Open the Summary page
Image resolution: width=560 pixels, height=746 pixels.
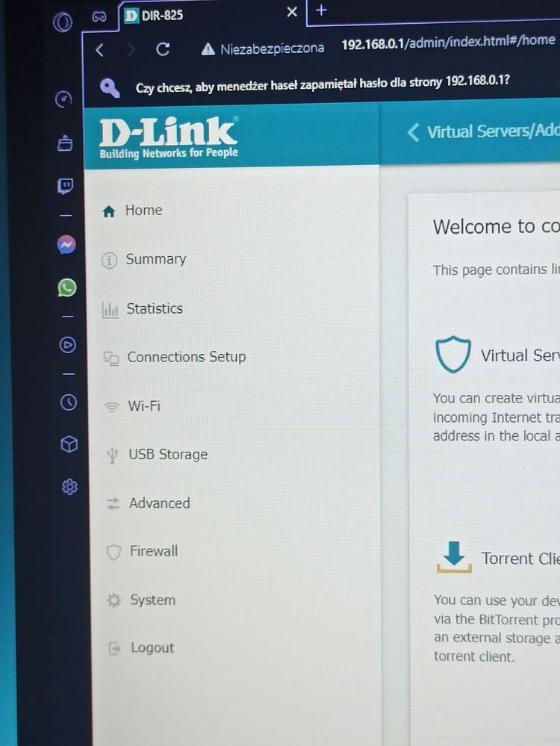click(155, 259)
